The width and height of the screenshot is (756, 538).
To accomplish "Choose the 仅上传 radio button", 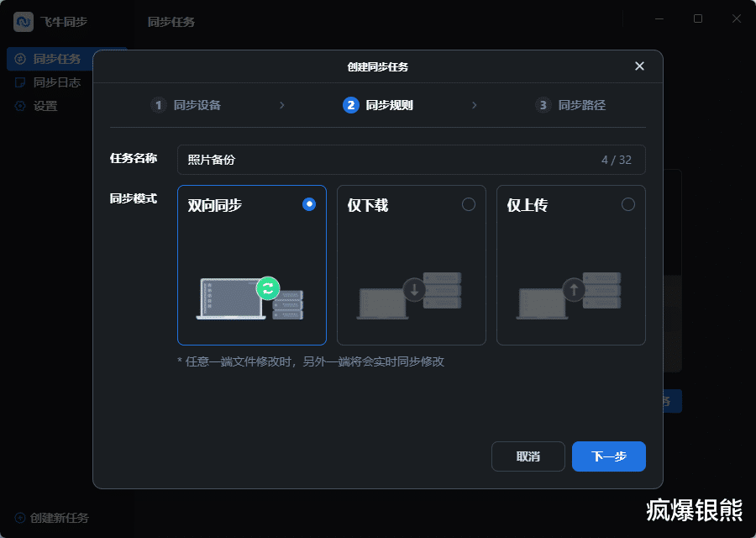I will tap(628, 204).
